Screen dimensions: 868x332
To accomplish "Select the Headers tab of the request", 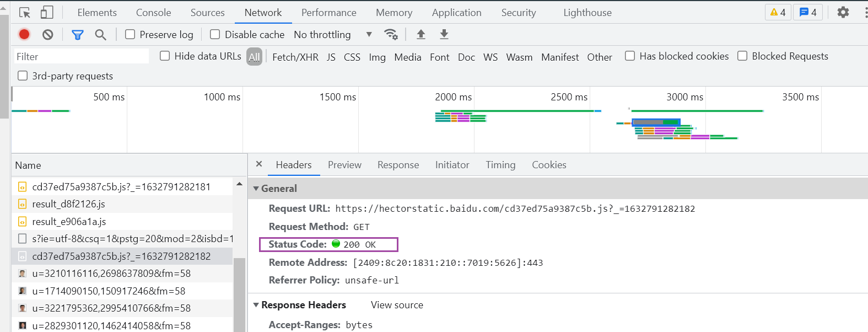I will pos(294,165).
